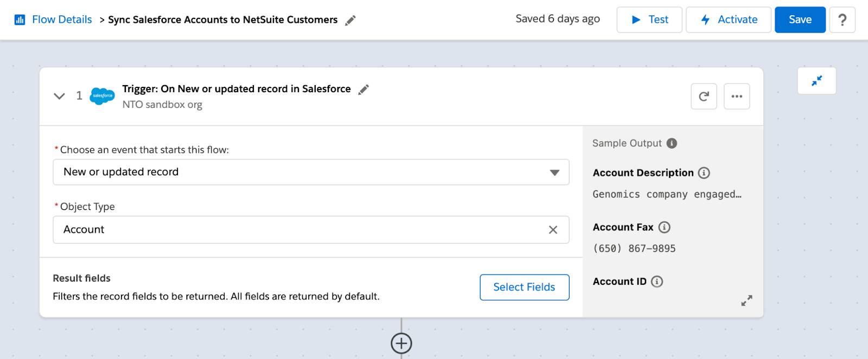Collapse trigger step with chevron
The image size is (868, 359).
coord(59,96)
